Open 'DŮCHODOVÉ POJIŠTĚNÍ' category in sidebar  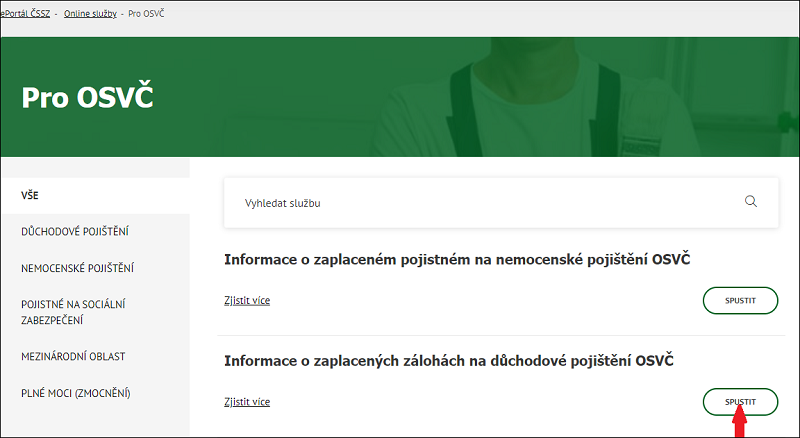coord(75,232)
